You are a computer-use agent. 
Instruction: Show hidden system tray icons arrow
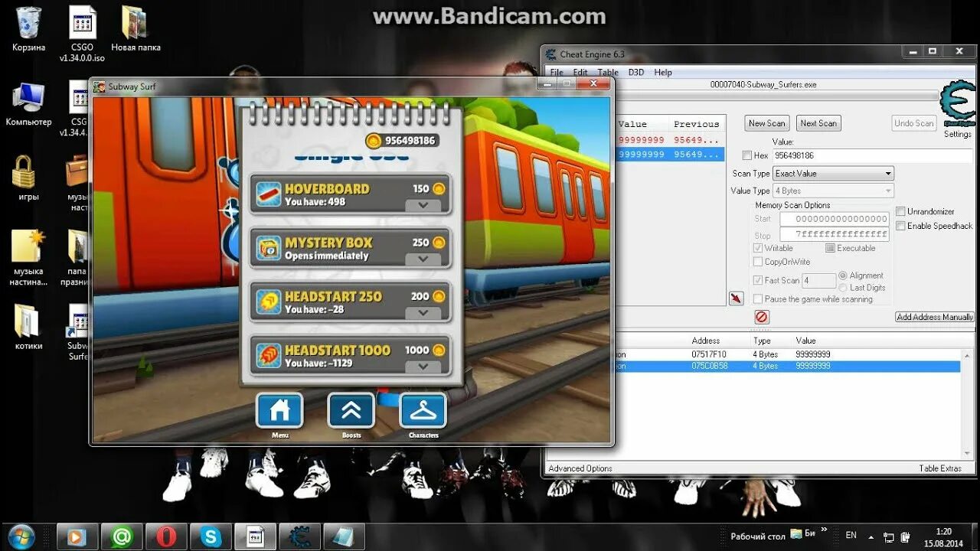(x=871, y=536)
